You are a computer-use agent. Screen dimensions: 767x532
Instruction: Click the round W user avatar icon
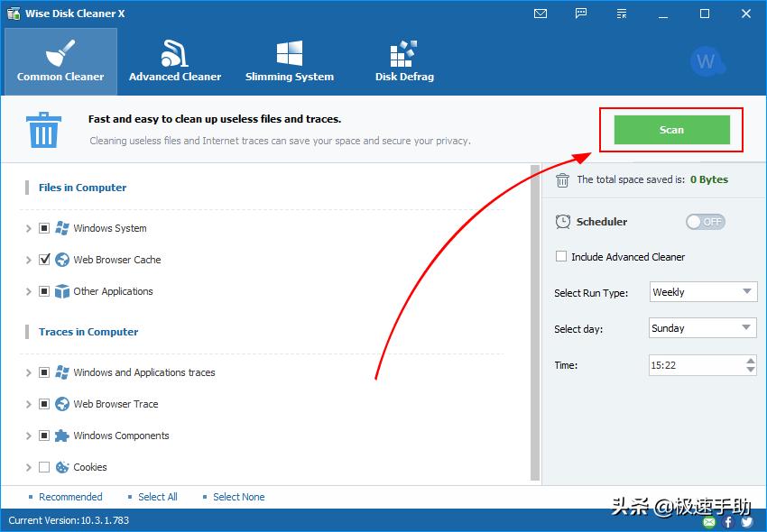(707, 61)
